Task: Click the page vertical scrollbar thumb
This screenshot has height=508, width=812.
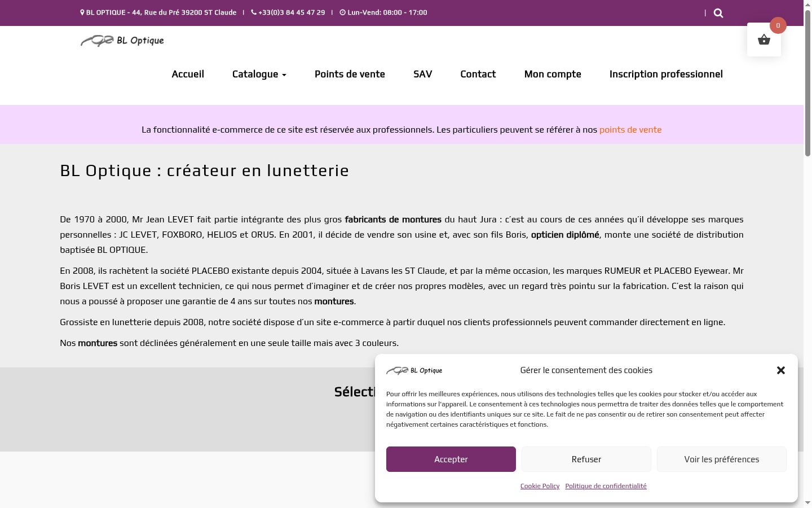Action: coord(807,82)
